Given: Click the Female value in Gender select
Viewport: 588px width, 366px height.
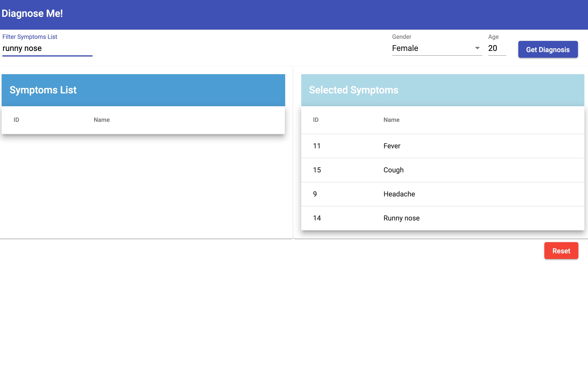Looking at the screenshot, I should point(405,48).
